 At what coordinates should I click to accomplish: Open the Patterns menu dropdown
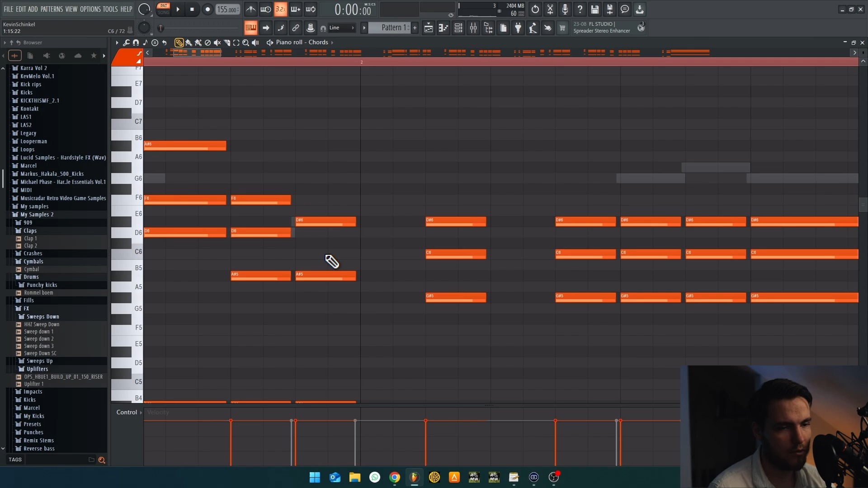[52, 9]
